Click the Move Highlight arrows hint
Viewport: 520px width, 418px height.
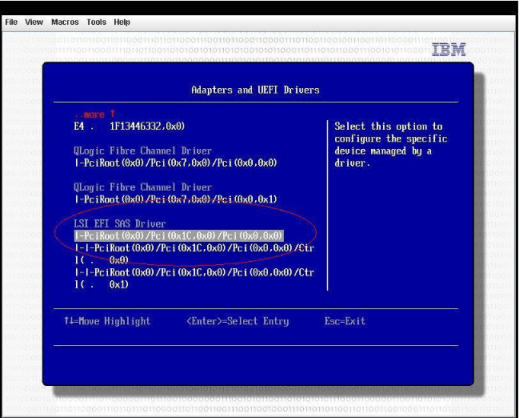click(x=107, y=321)
